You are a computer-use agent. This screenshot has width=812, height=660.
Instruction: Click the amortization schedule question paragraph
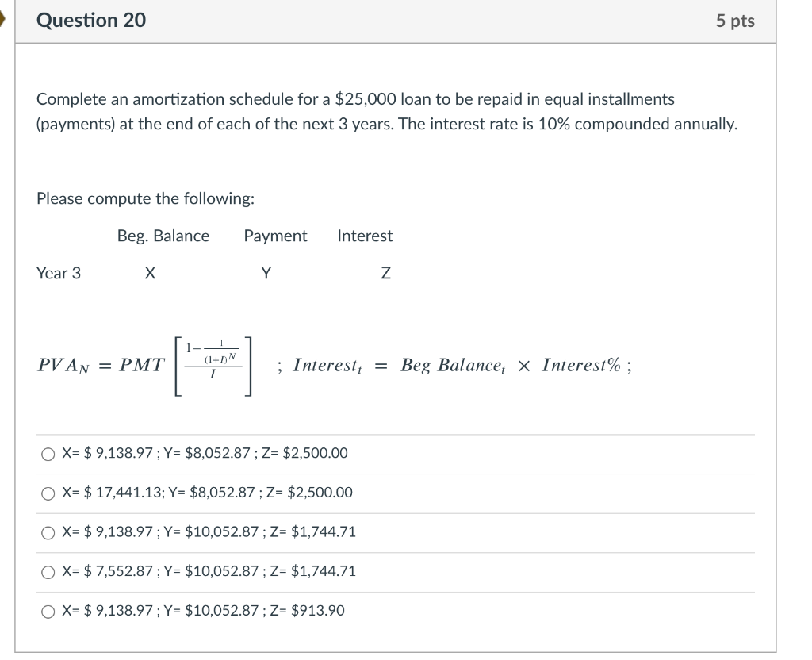387,111
